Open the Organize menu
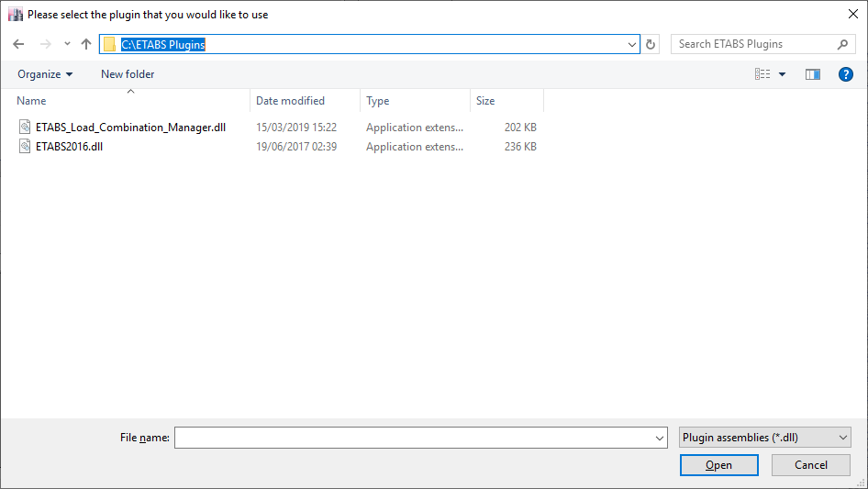This screenshot has height=489, width=868. click(45, 74)
